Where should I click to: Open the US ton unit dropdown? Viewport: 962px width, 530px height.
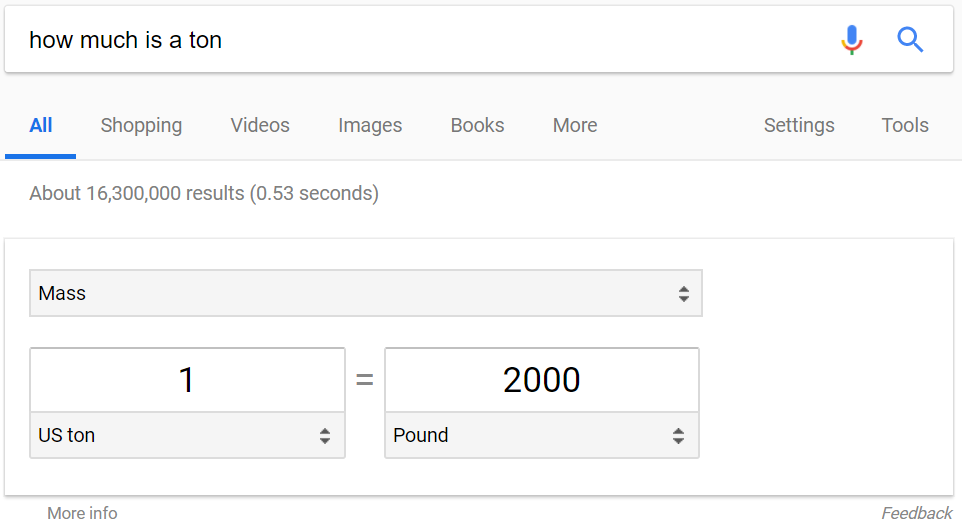click(187, 435)
